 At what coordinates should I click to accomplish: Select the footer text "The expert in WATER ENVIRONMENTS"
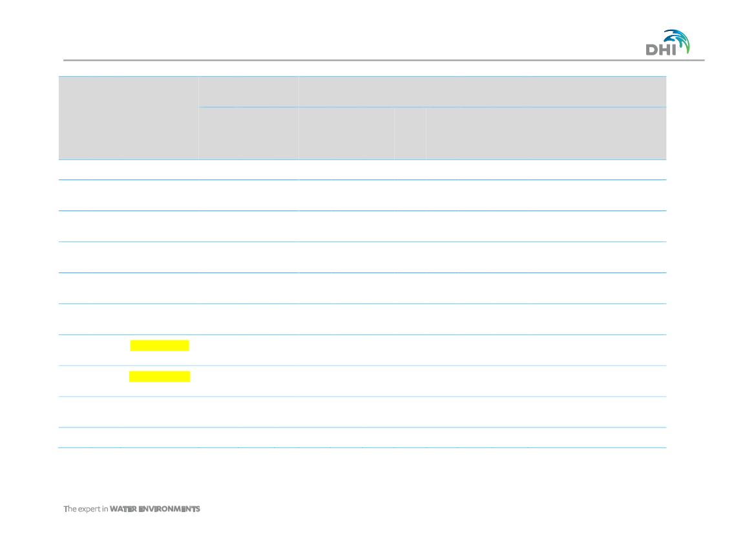coord(132,509)
